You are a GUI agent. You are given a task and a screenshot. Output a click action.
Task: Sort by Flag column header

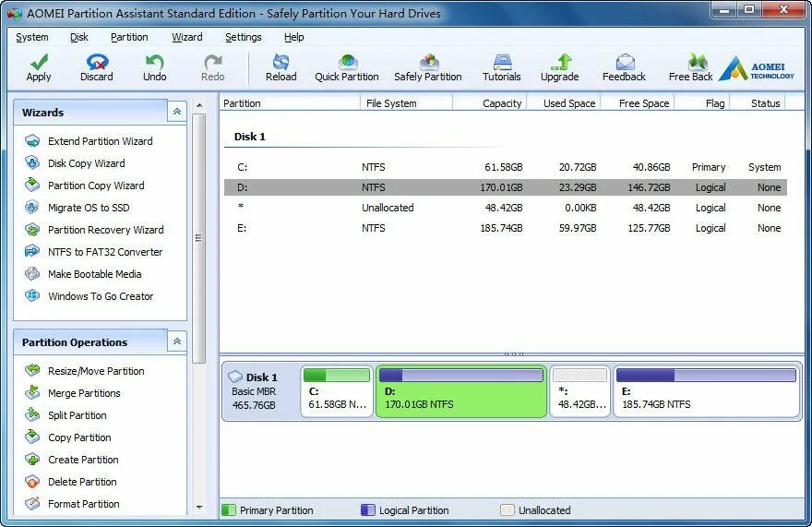[x=702, y=103]
